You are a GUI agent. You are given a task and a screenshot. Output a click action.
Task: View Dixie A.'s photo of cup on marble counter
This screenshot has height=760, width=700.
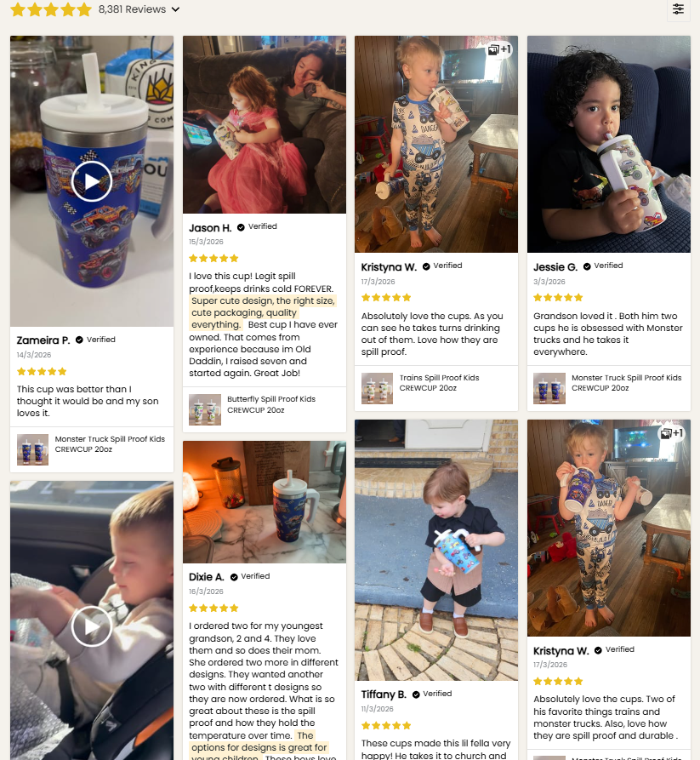point(265,502)
